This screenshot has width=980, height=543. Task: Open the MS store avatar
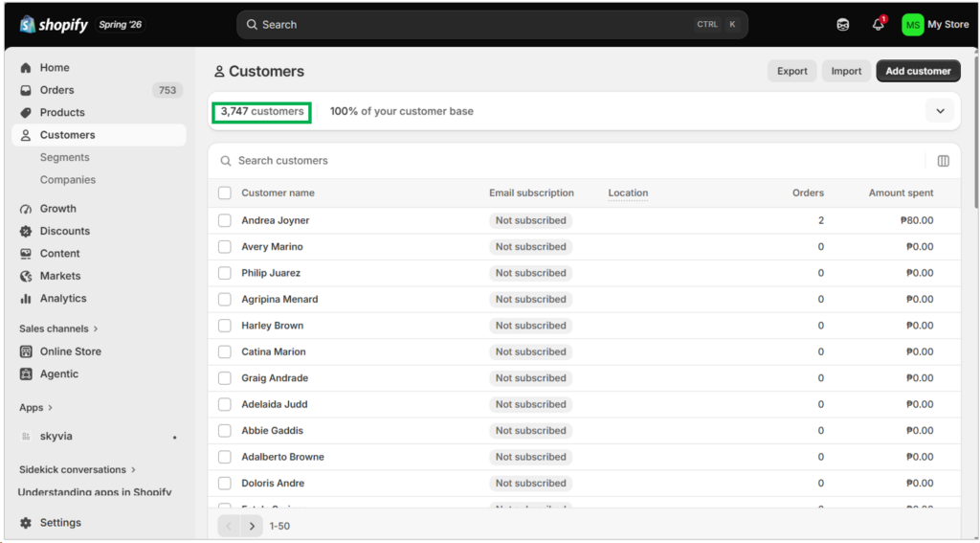pos(912,24)
